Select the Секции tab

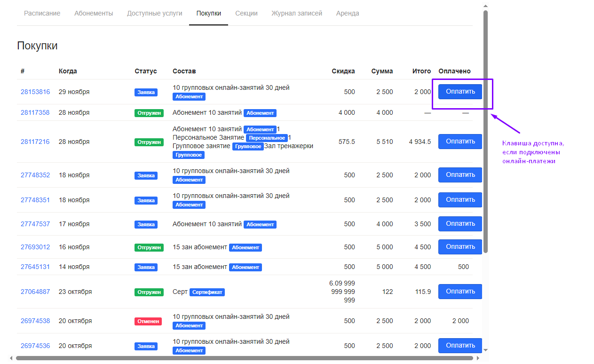(x=246, y=13)
